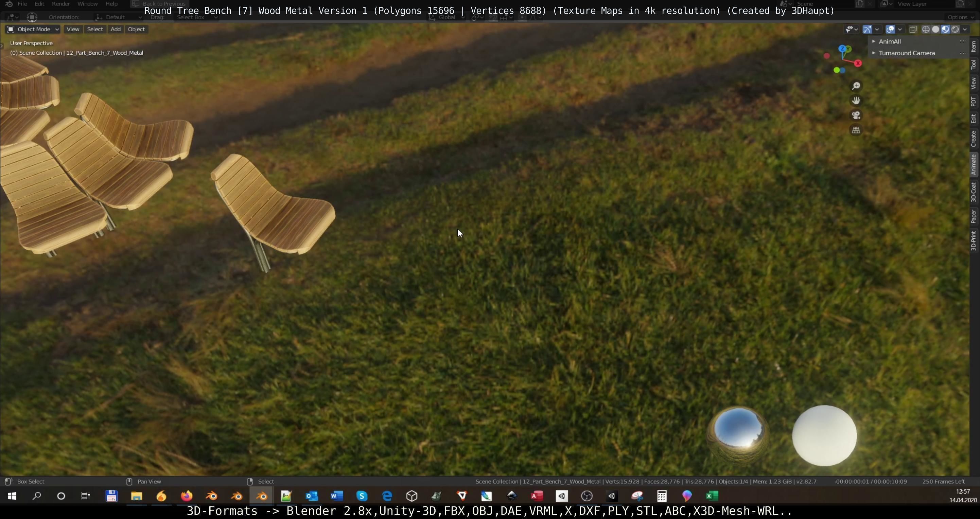980x519 pixels.
Task: Toggle viewport overlays display
Action: 890,29
